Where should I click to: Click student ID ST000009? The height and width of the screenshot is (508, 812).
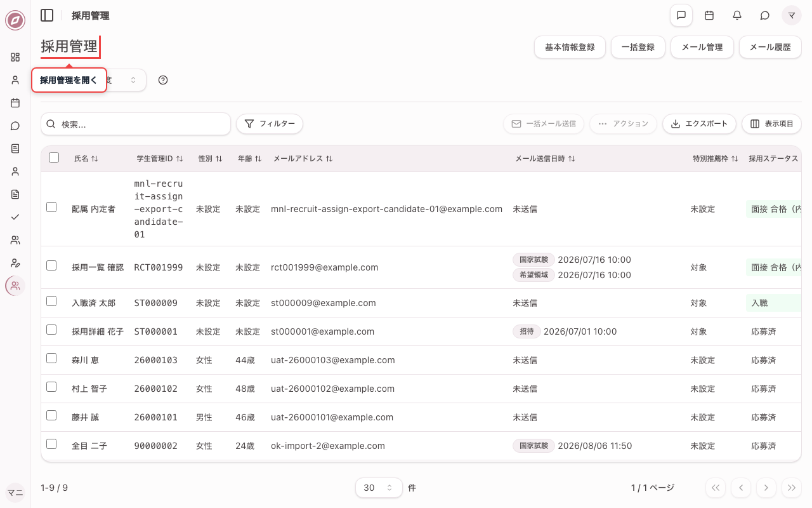coord(156,303)
